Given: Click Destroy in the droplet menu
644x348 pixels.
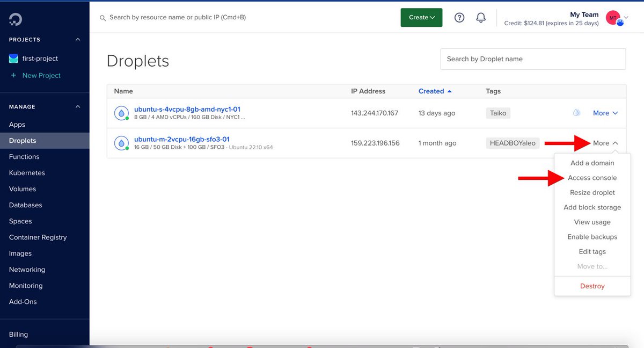Looking at the screenshot, I should [592, 286].
